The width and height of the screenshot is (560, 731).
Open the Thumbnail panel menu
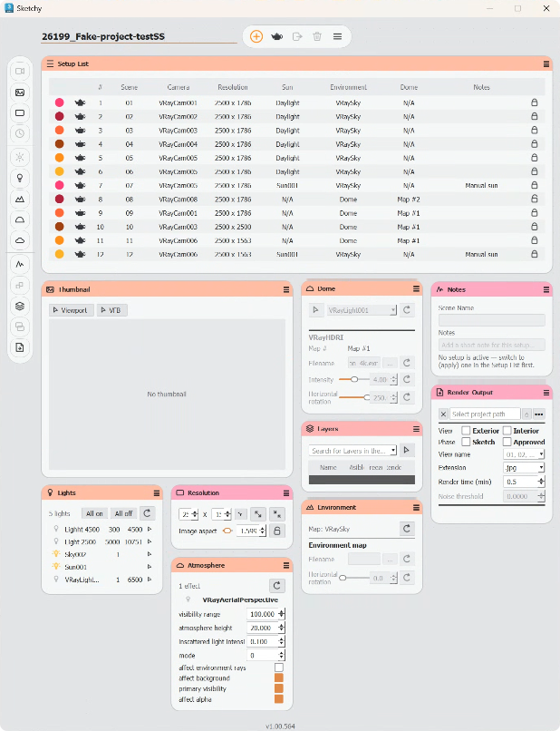[x=286, y=289]
